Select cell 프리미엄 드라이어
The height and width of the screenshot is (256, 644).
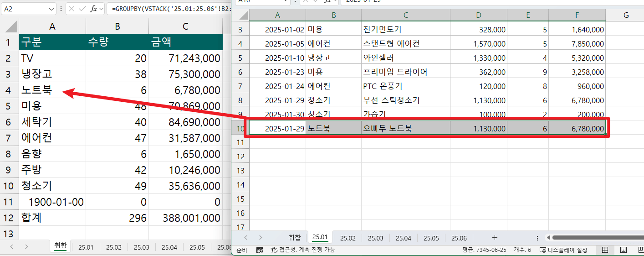(406, 72)
